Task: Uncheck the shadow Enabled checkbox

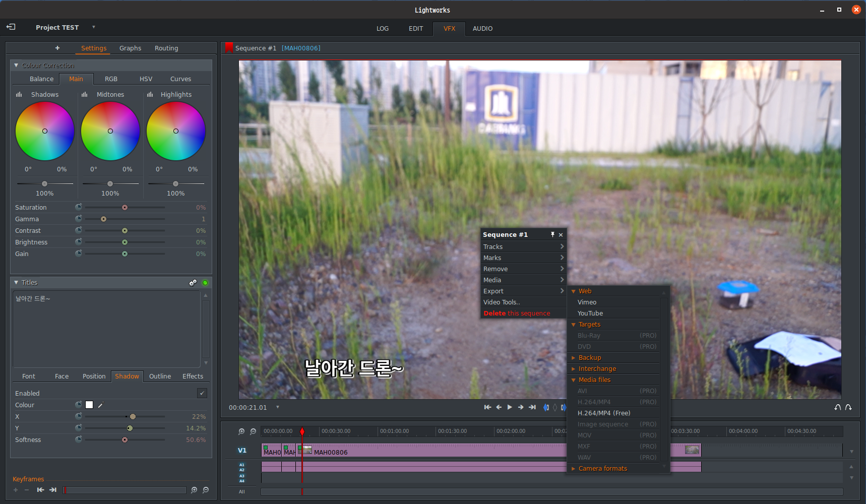Action: click(202, 393)
